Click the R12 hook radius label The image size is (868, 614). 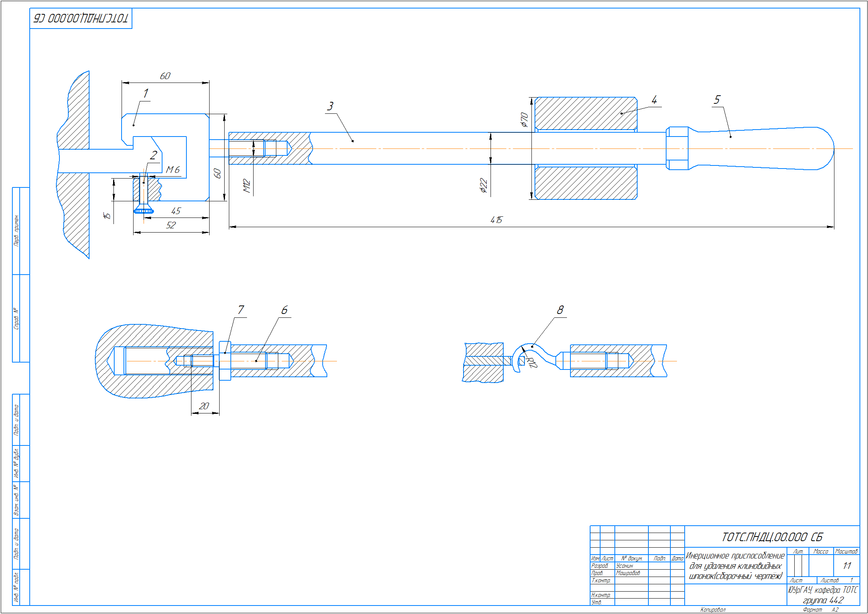point(531,363)
